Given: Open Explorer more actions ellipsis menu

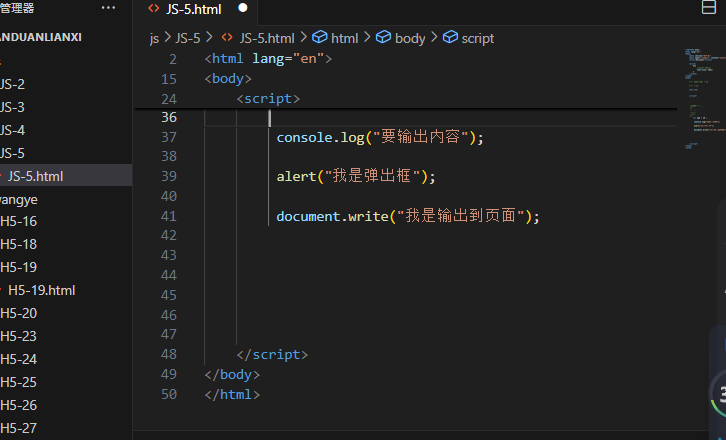Looking at the screenshot, I should [x=108, y=8].
